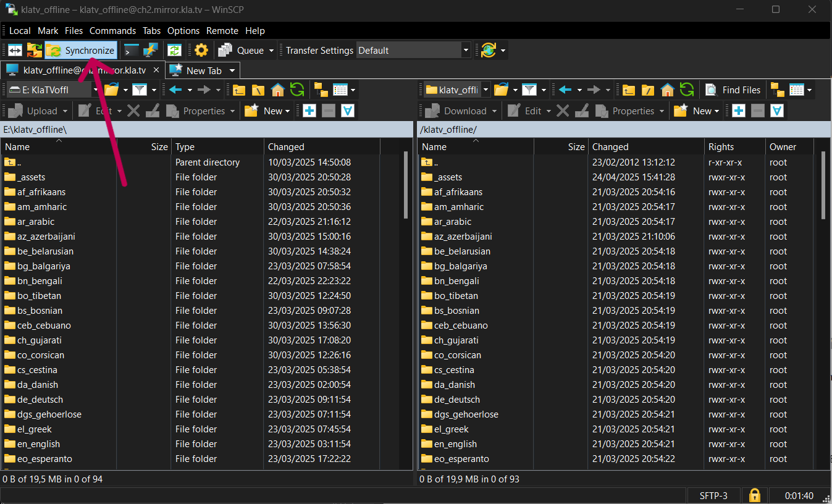Click the Find Files button
Screen dimensions: 832x504
click(733, 90)
